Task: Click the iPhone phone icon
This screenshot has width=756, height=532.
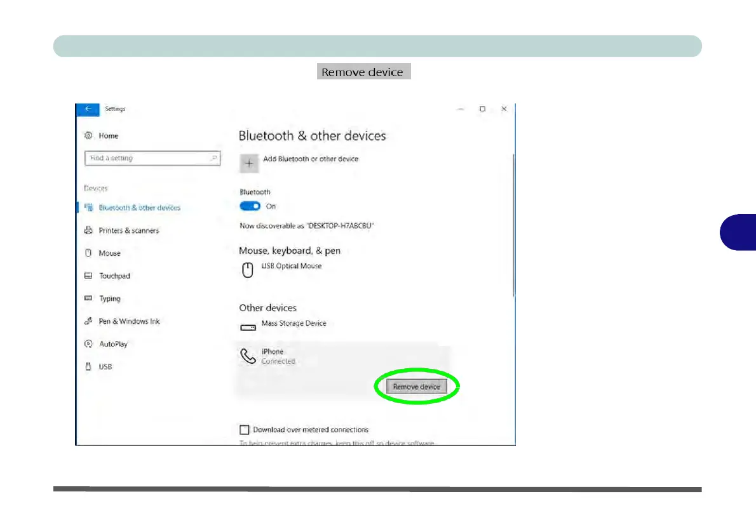Action: pos(248,356)
